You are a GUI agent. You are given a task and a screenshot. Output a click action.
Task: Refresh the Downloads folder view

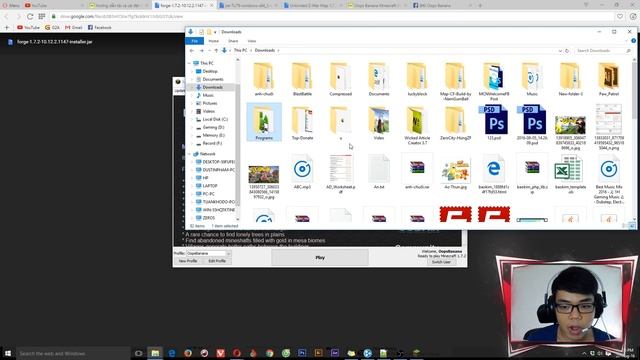click(567, 51)
